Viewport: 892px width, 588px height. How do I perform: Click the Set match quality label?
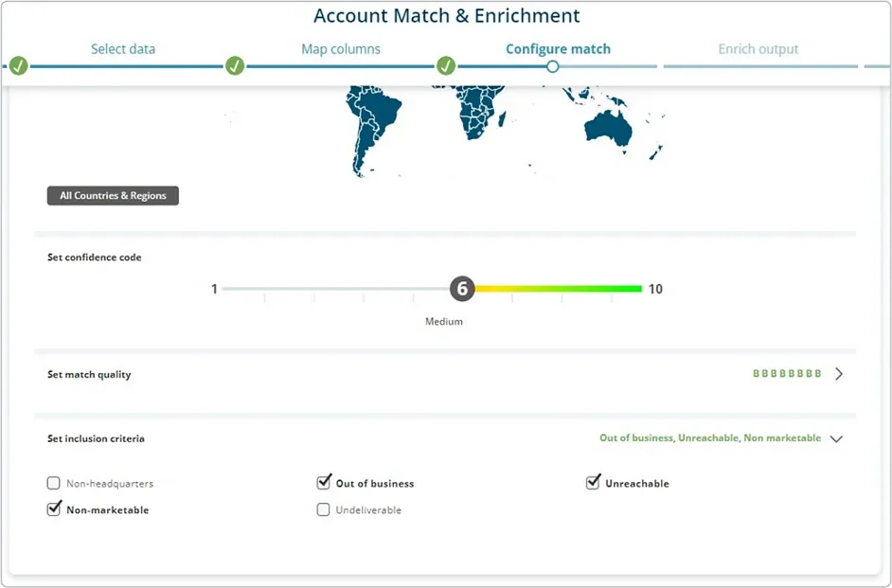click(x=89, y=374)
